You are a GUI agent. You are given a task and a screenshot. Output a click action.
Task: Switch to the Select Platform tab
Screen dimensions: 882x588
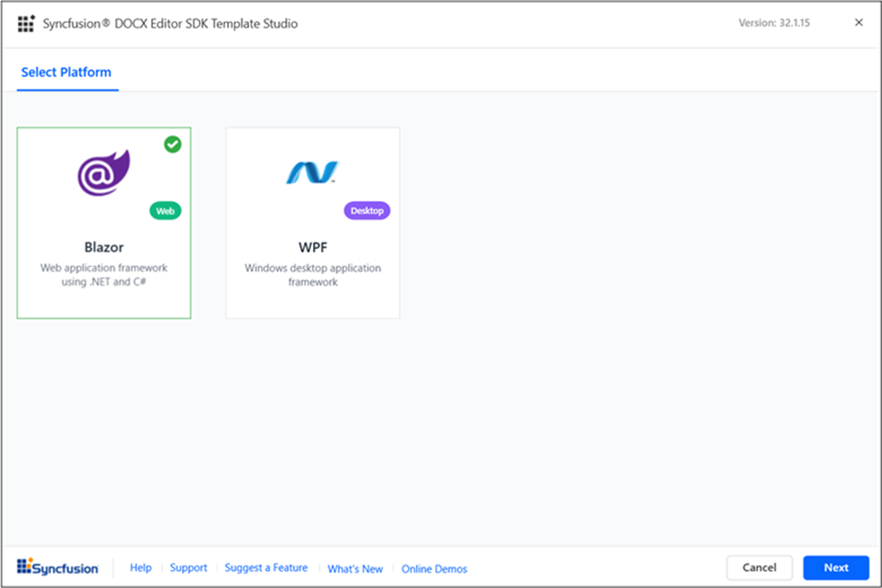(67, 71)
